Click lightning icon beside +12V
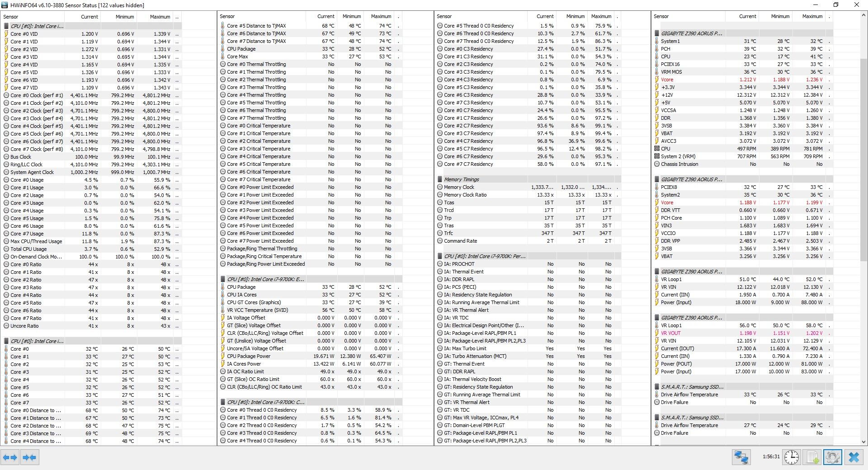This screenshot has width=868, height=470. click(657, 95)
